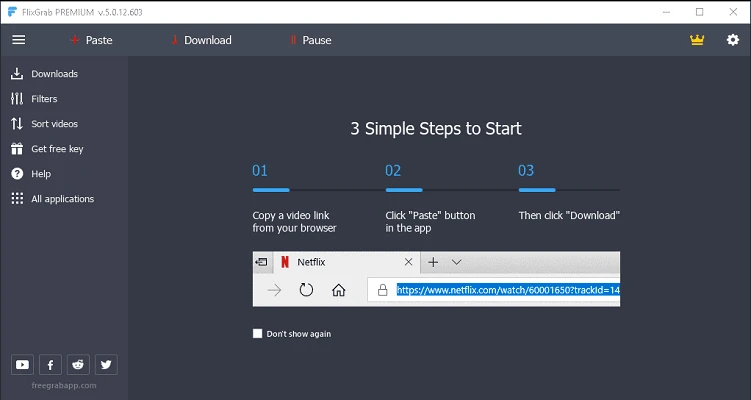Select Sort videos option
The width and height of the screenshot is (751, 400).
[x=54, y=124]
